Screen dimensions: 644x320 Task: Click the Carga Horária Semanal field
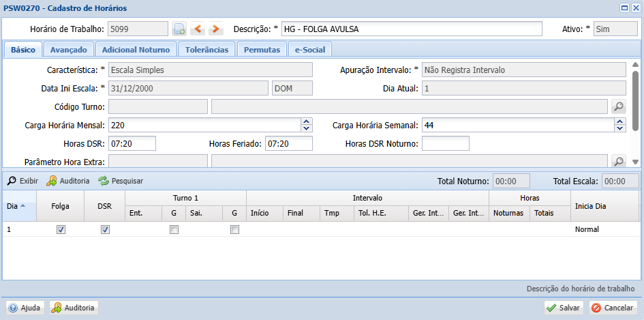point(519,125)
